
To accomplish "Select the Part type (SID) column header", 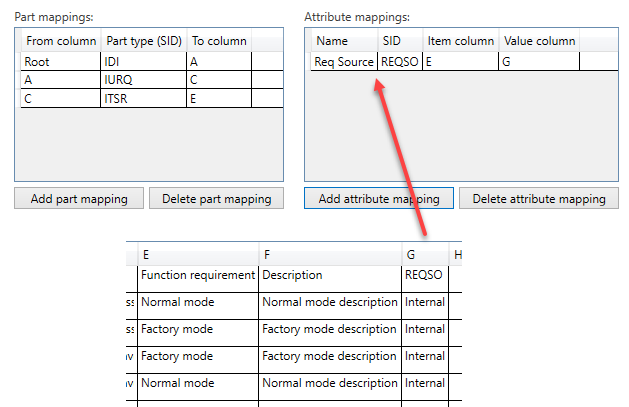I will (144, 41).
